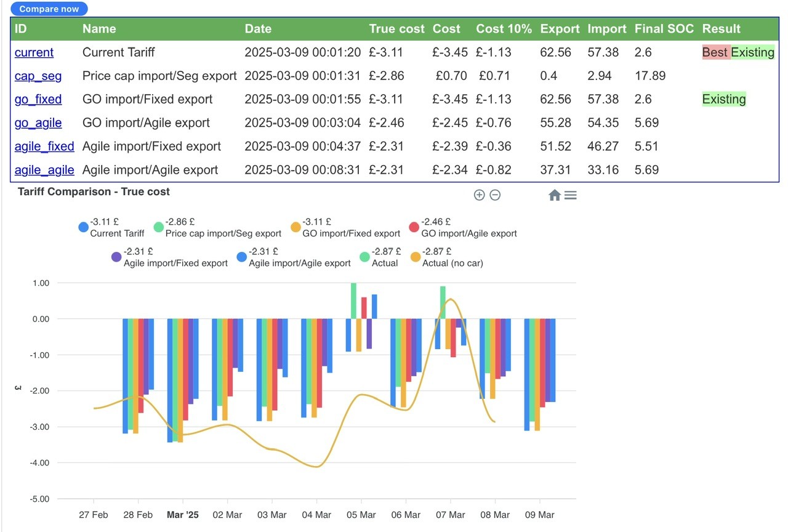
Task: Click the date 2025-03-09 00:01:31
Action: pos(303,76)
